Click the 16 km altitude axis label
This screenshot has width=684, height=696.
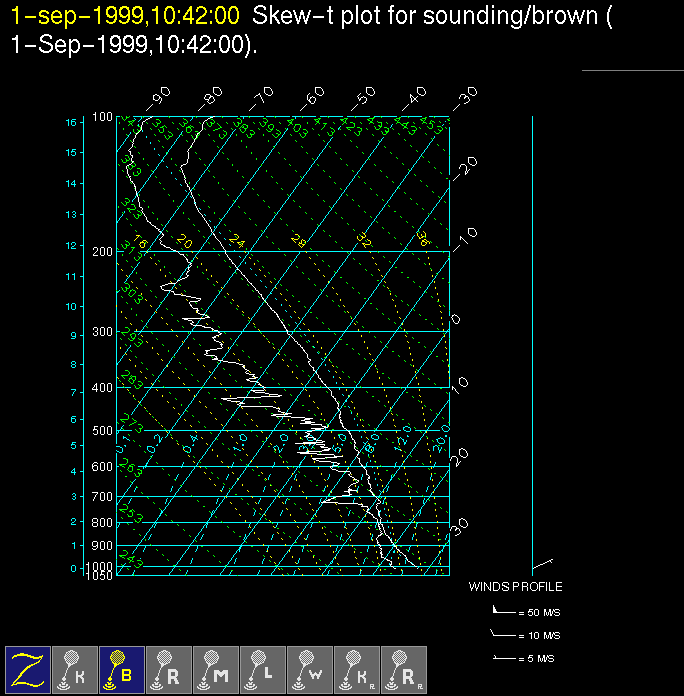[71, 122]
